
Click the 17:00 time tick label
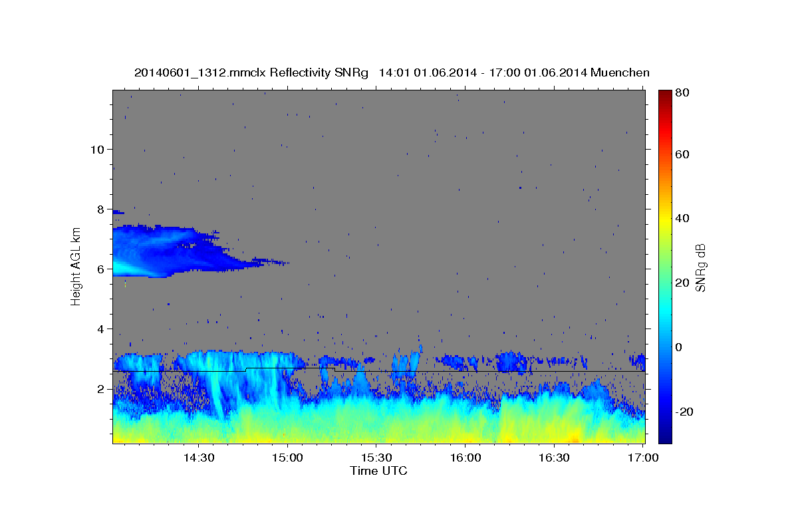tap(643, 458)
